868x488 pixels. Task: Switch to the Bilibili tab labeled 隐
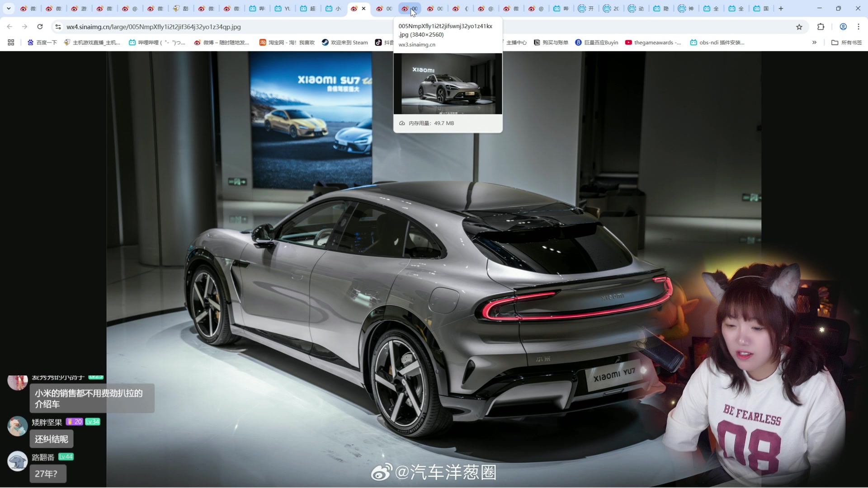click(661, 9)
